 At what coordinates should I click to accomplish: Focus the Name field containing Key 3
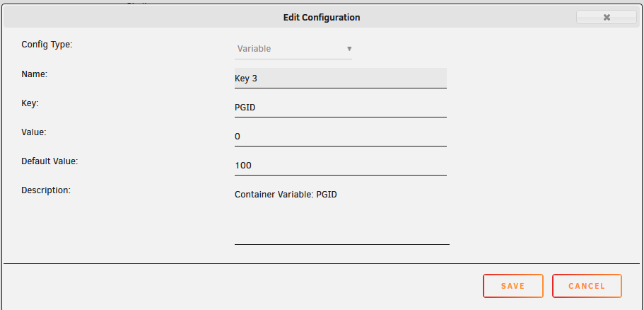[x=341, y=78]
